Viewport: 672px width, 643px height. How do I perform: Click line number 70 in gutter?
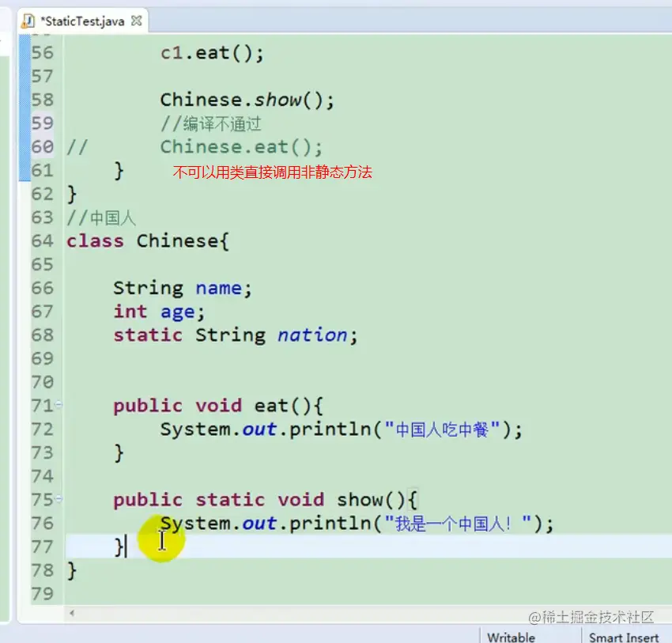(42, 382)
